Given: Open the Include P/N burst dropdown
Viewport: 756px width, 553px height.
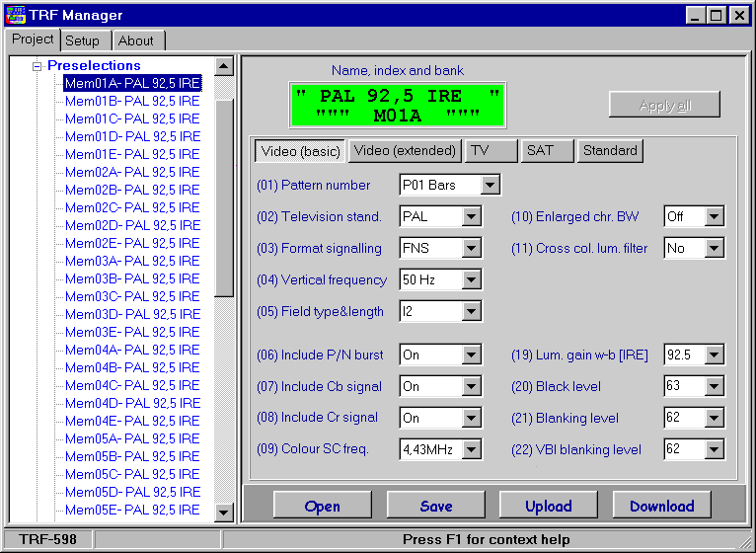Looking at the screenshot, I should [471, 355].
